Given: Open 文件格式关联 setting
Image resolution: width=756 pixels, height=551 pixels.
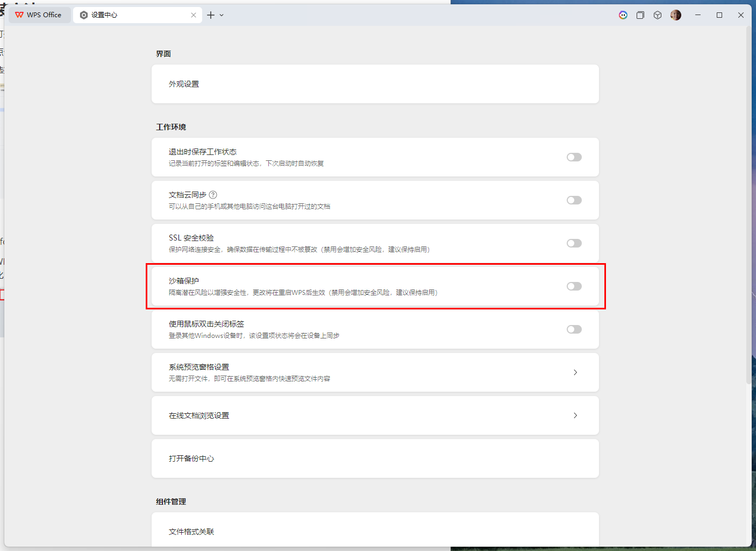Looking at the screenshot, I should pos(191,532).
